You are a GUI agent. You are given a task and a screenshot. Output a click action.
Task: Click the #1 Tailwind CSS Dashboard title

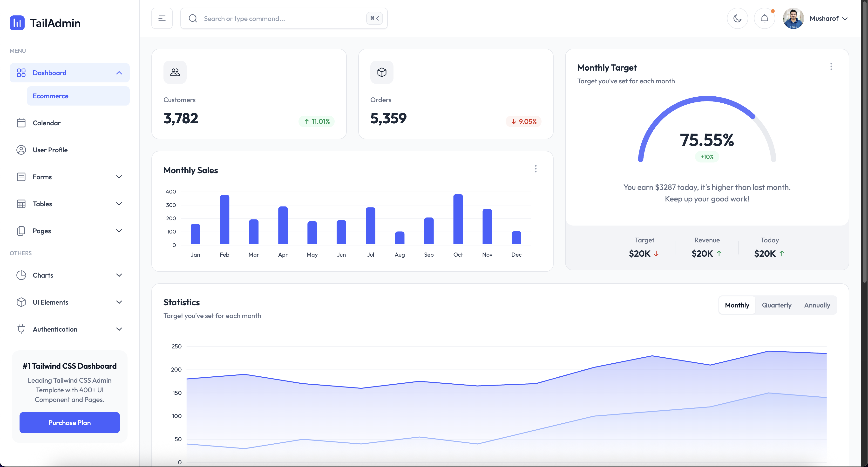pyautogui.click(x=70, y=366)
